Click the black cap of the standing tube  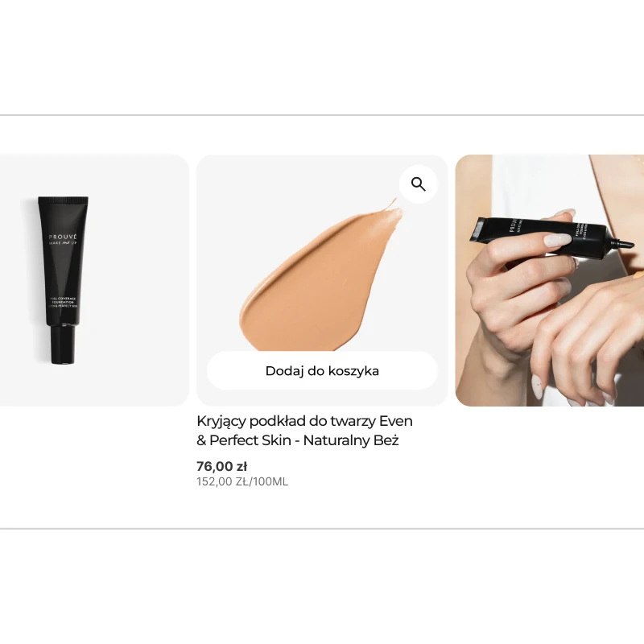(63, 345)
